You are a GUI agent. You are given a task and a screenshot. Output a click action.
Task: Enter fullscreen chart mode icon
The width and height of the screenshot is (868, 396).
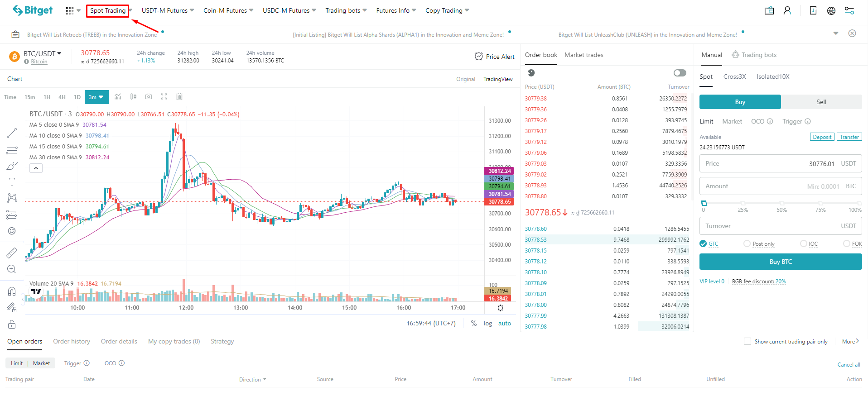164,96
